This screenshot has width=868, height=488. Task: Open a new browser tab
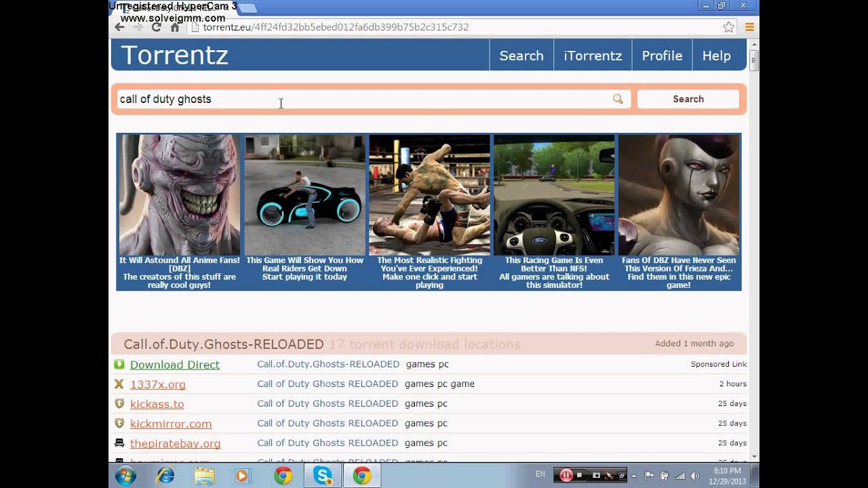click(248, 8)
